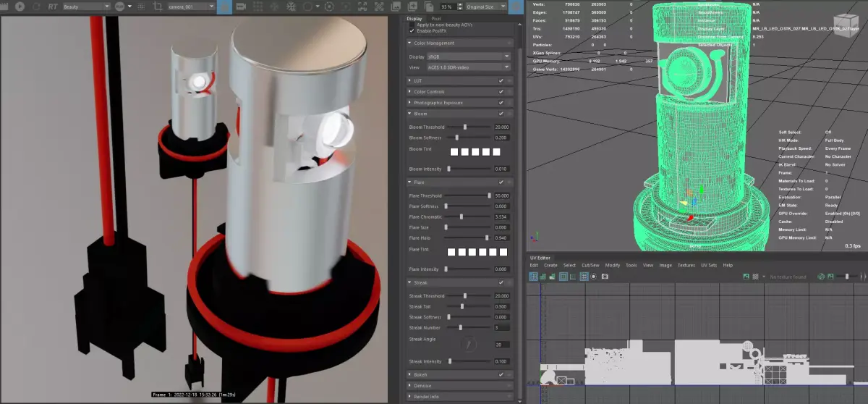Click the snowflake freeze icon
This screenshot has height=404, width=868.
coord(291,7)
